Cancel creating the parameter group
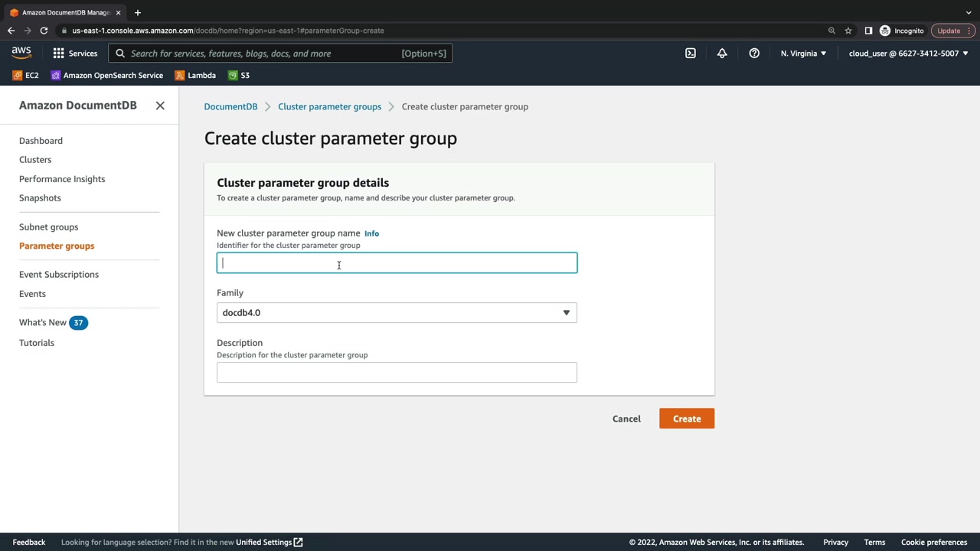Viewport: 980px width, 551px height. tap(626, 419)
